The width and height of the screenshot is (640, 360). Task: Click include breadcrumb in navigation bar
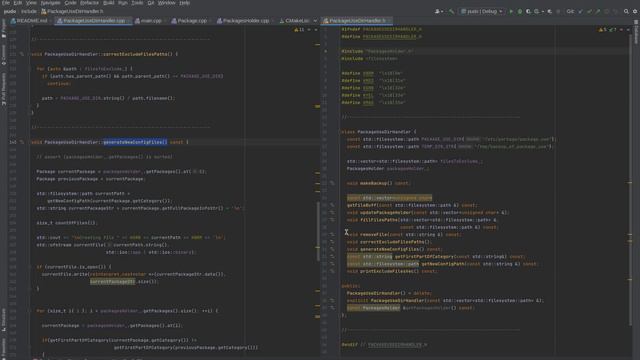tap(29, 11)
